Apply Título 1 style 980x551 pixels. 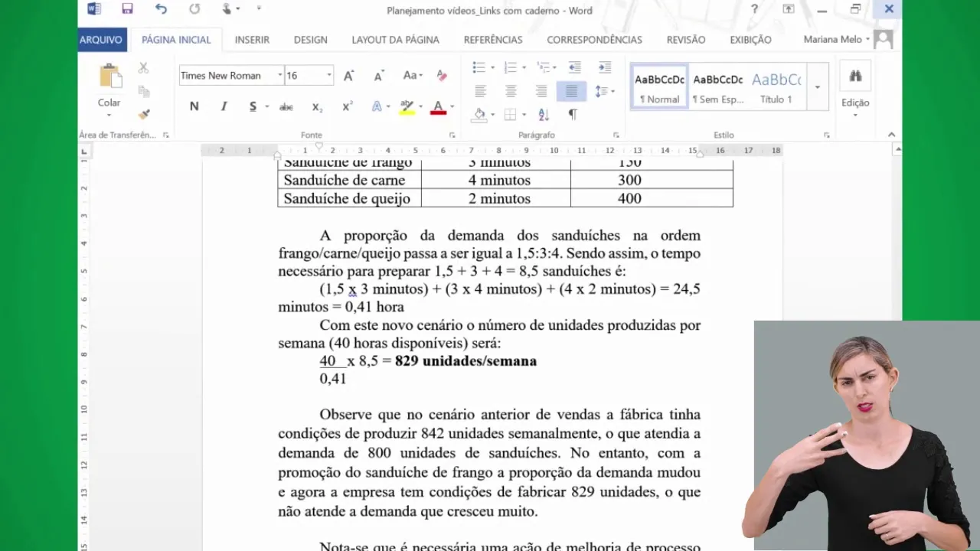[x=776, y=86]
